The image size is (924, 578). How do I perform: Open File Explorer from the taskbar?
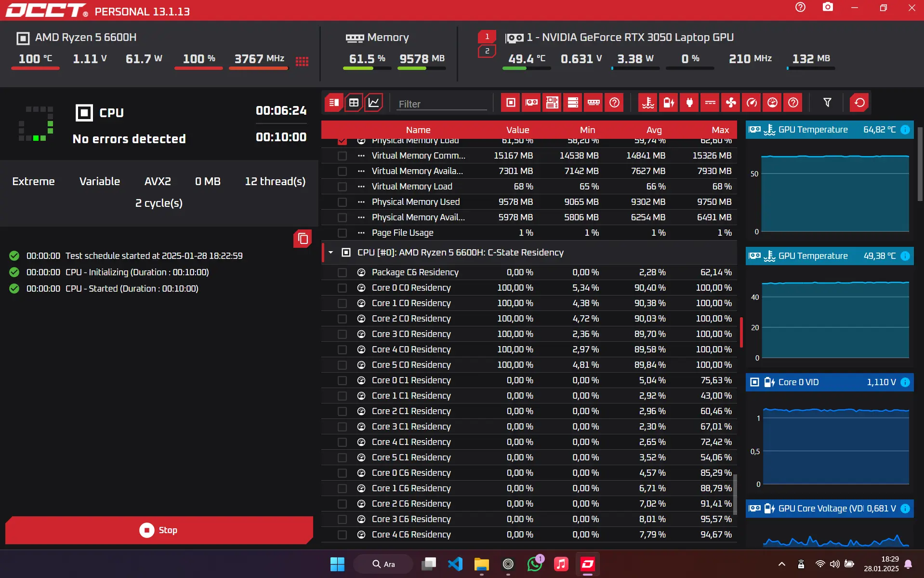481,564
